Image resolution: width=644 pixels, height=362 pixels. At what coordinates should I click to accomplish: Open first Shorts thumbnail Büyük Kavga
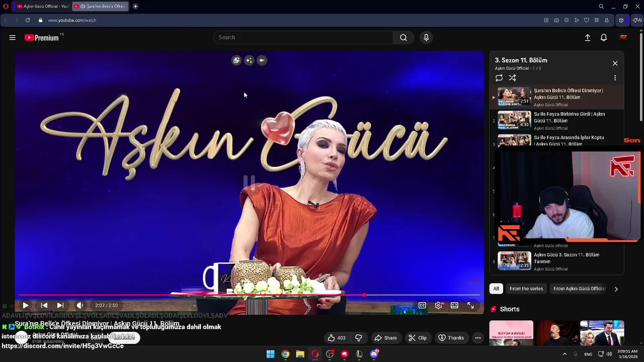click(x=511, y=333)
